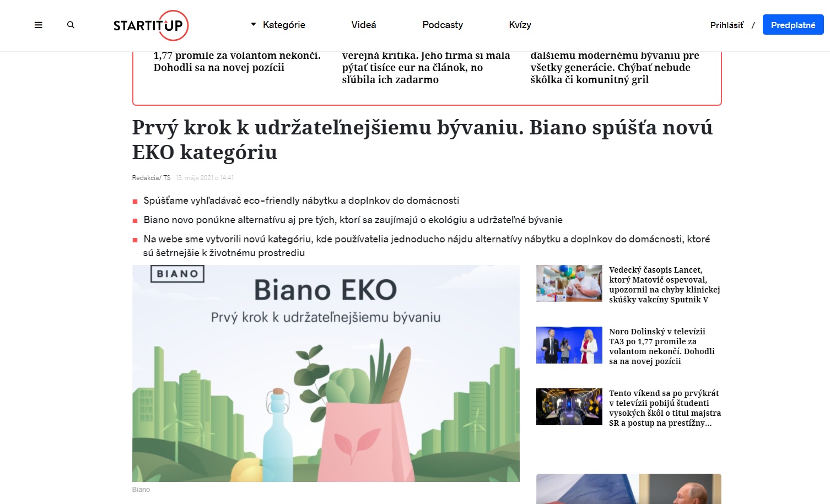Open Tento víkend sa po prvýkrát headline
Image resolution: width=830 pixels, height=504 pixels.
click(x=665, y=408)
